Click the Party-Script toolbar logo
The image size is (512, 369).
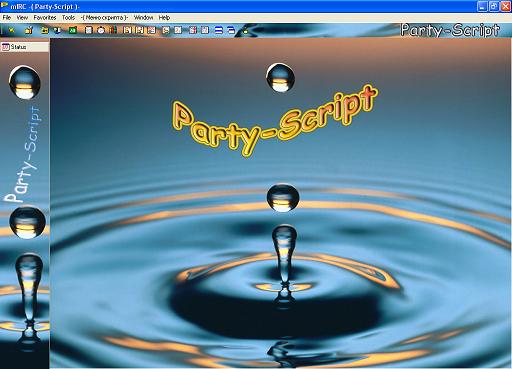point(450,30)
